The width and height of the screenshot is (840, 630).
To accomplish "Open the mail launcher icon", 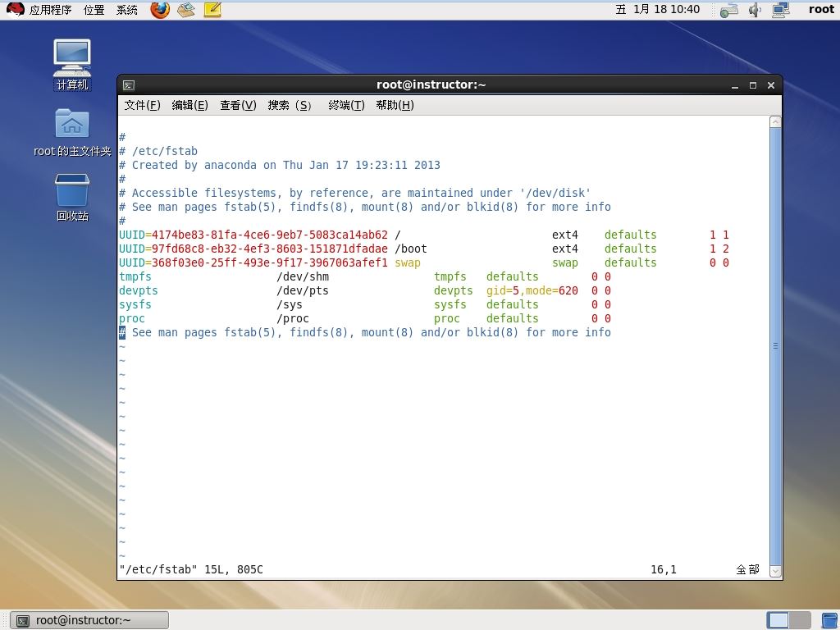I will point(186,9).
